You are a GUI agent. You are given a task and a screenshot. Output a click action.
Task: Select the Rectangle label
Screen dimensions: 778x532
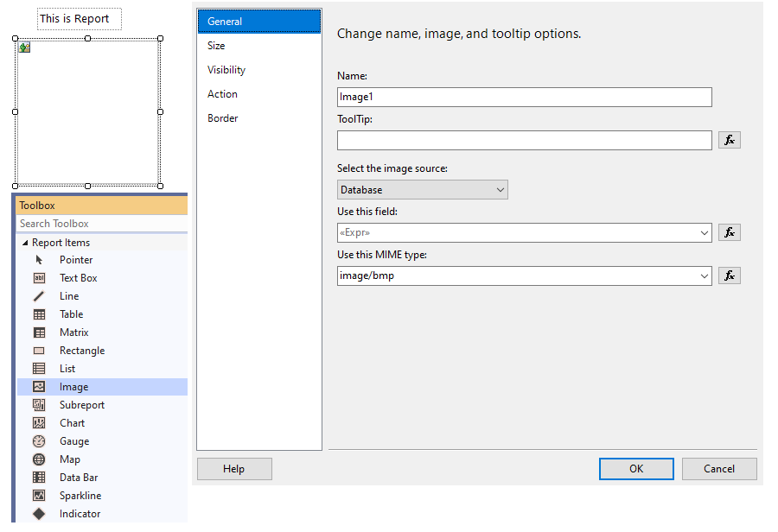click(x=82, y=351)
